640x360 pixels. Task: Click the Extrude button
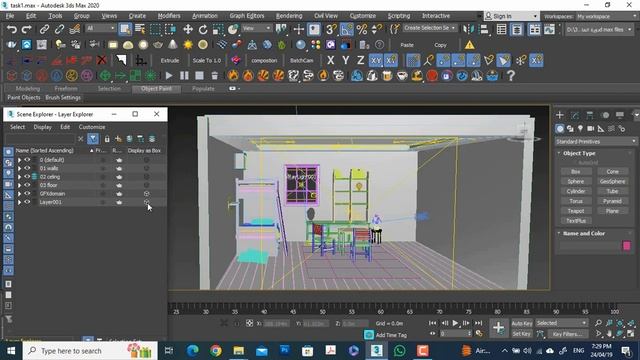(x=170, y=60)
